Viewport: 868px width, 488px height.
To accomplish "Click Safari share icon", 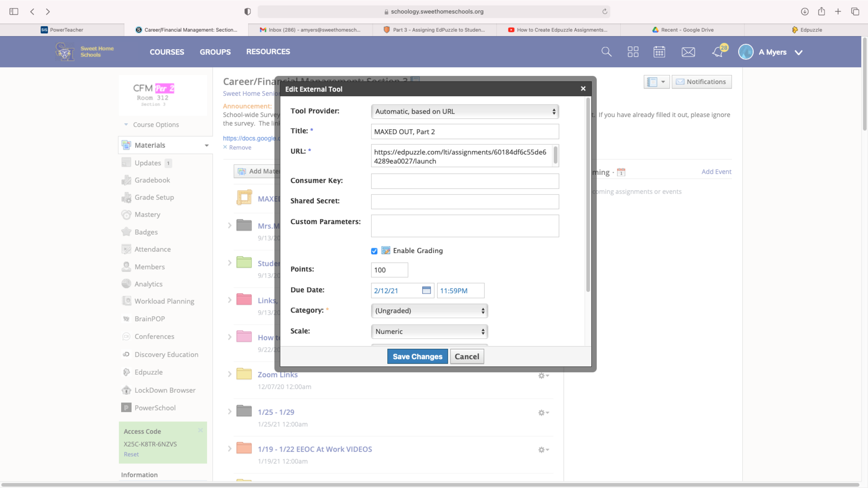I will click(x=821, y=11).
